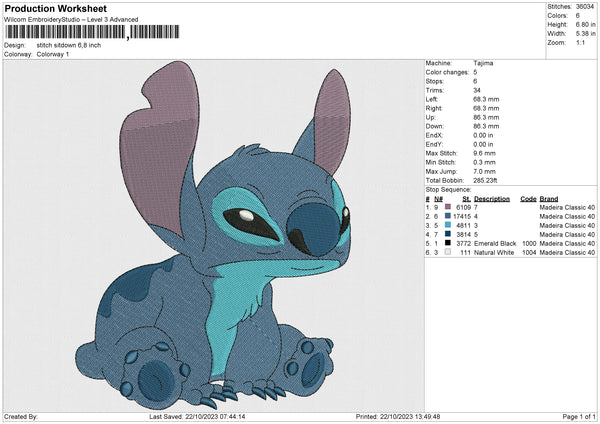Select the Emerald Black color swatch

[447, 243]
